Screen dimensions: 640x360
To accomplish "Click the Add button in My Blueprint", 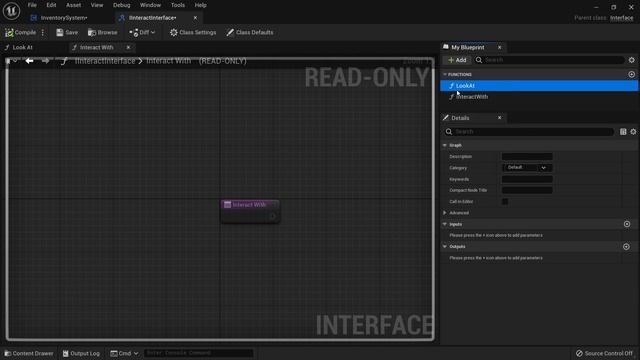I will click(457, 60).
